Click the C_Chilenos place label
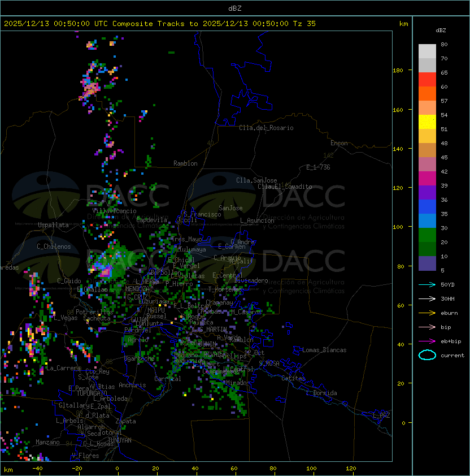The height and width of the screenshot is (476, 470). click(54, 246)
